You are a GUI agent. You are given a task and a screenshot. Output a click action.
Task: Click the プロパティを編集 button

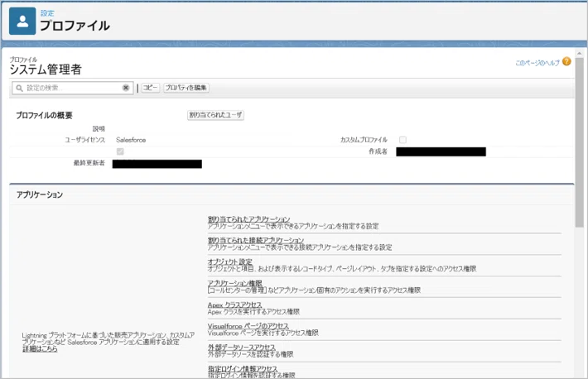point(186,88)
